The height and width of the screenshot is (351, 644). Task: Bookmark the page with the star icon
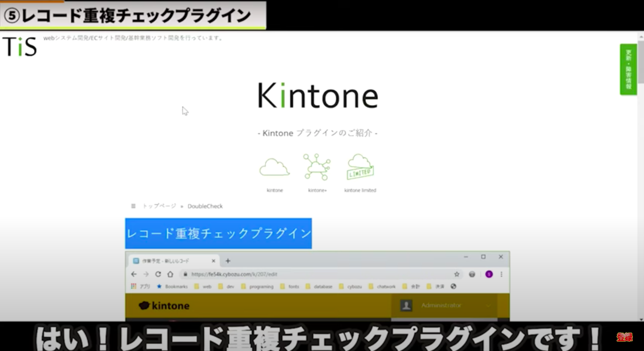[x=457, y=274]
